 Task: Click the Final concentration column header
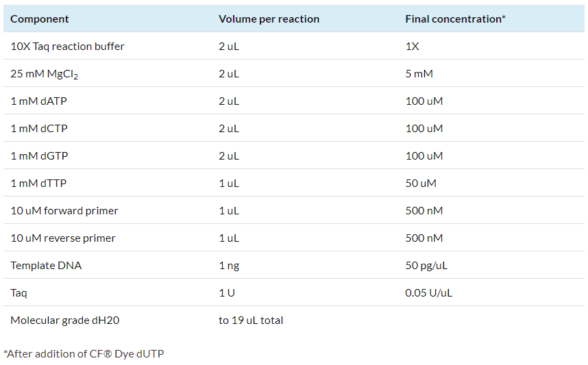pyautogui.click(x=455, y=19)
